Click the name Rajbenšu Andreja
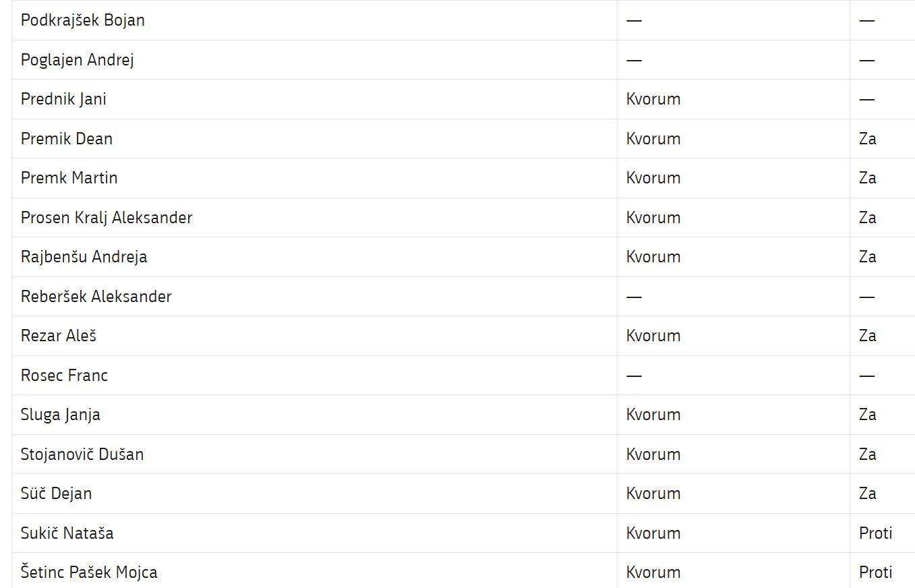Screen dimensions: 915x588 84,257
